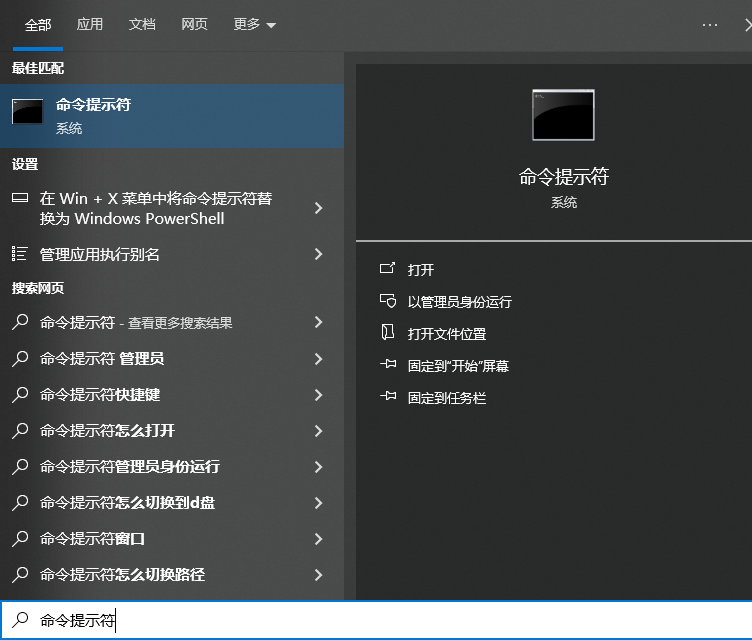
Task: Open the 更多 dropdown menu
Action: [254, 24]
